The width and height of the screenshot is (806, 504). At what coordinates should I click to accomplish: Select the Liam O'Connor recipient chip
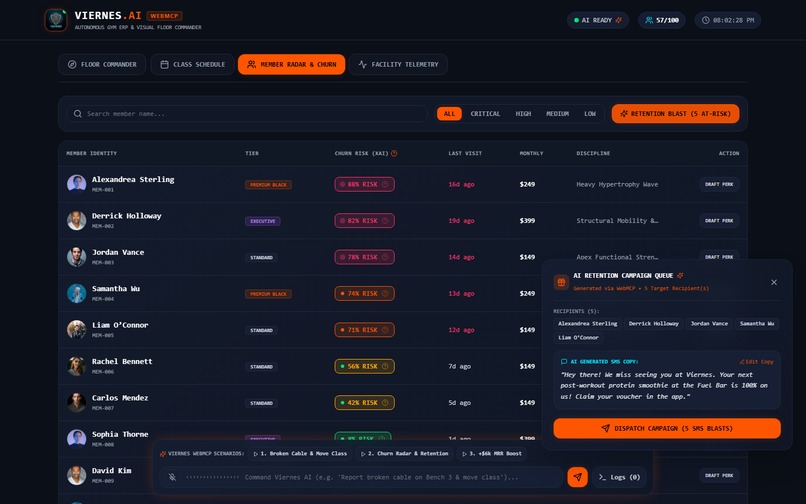pos(578,337)
